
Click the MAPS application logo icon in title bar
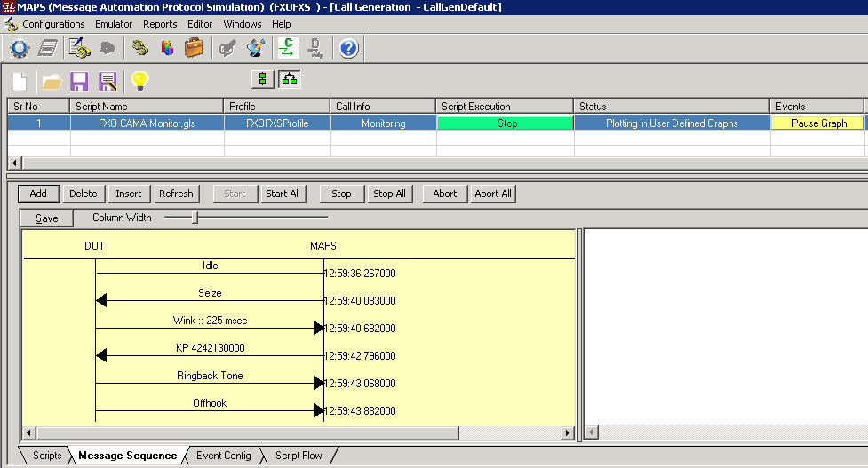[x=8, y=6]
